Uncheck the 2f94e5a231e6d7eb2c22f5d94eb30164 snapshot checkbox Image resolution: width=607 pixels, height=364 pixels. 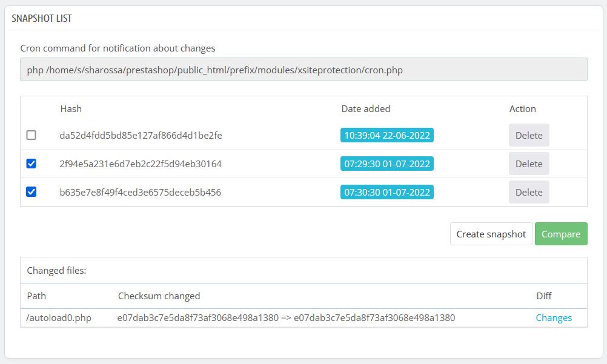(32, 164)
